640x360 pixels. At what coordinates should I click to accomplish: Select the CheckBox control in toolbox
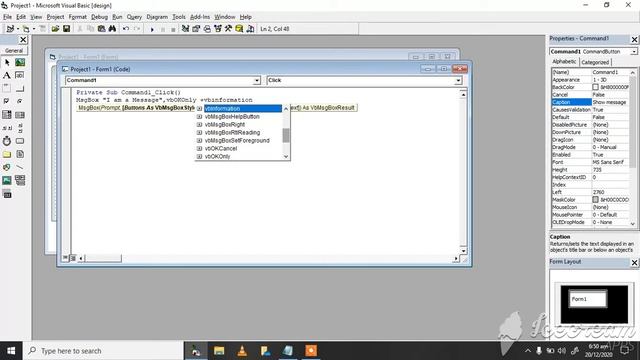coord(7,102)
